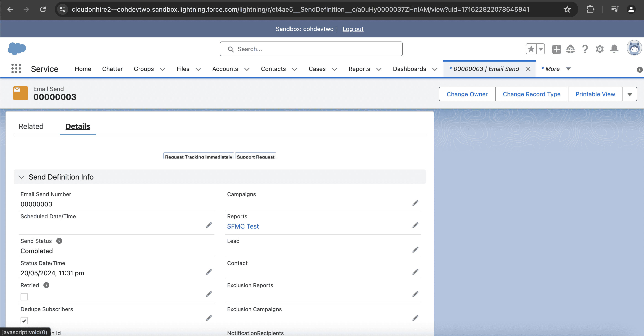This screenshot has width=644, height=336.
Task: Click Request Tracking Immediately button
Action: tap(198, 156)
